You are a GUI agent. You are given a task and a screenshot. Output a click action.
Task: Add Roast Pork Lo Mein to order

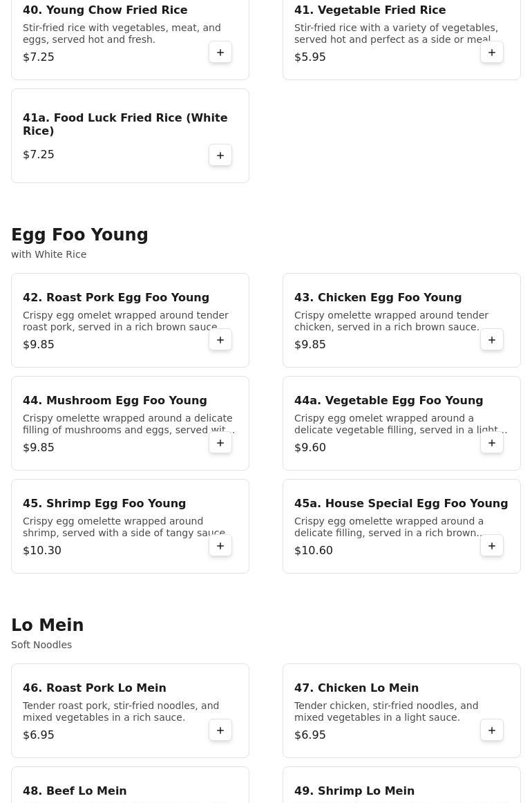[220, 730]
